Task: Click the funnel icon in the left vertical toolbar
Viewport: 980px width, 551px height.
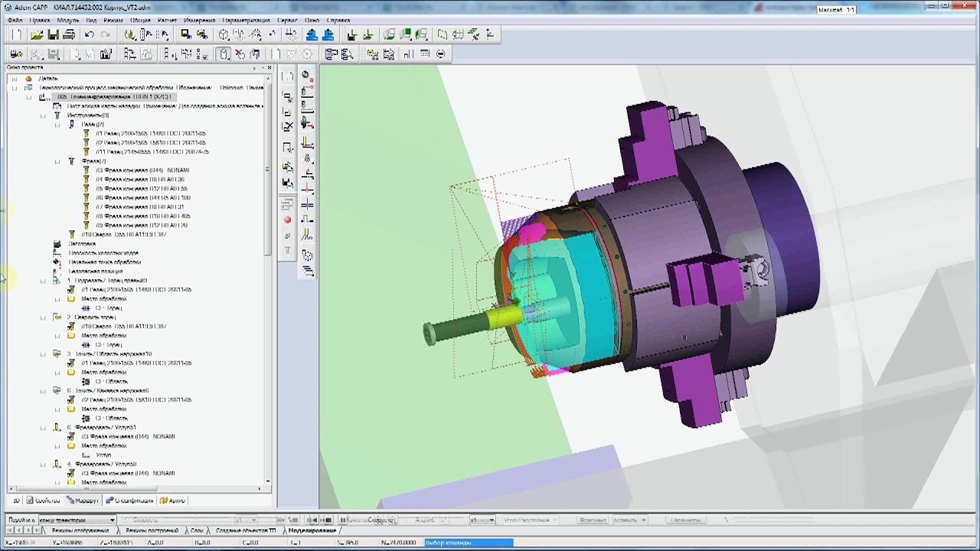Action: click(x=287, y=250)
